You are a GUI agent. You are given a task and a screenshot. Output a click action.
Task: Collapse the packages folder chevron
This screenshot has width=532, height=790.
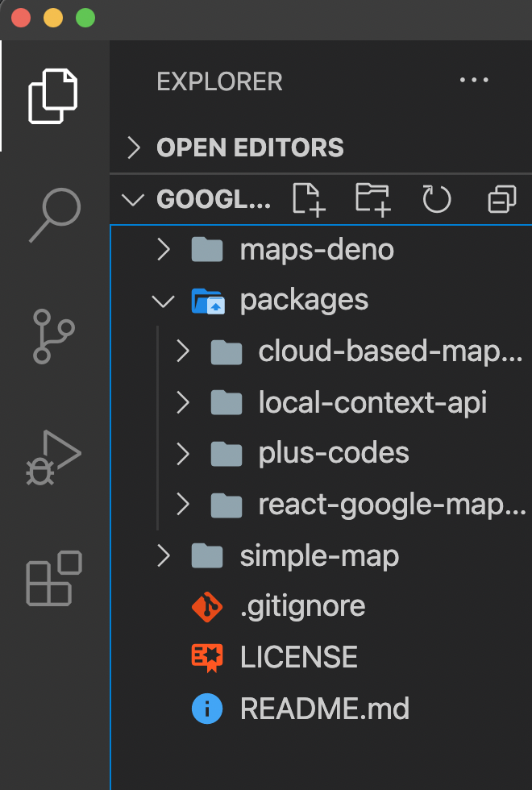click(163, 301)
